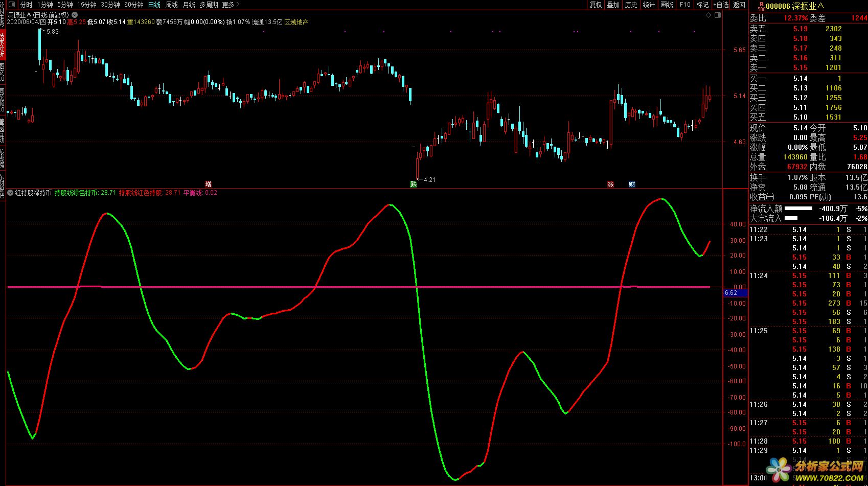The image size is (868, 486).
Task: Add stock with +自选 button
Action: (721, 5)
